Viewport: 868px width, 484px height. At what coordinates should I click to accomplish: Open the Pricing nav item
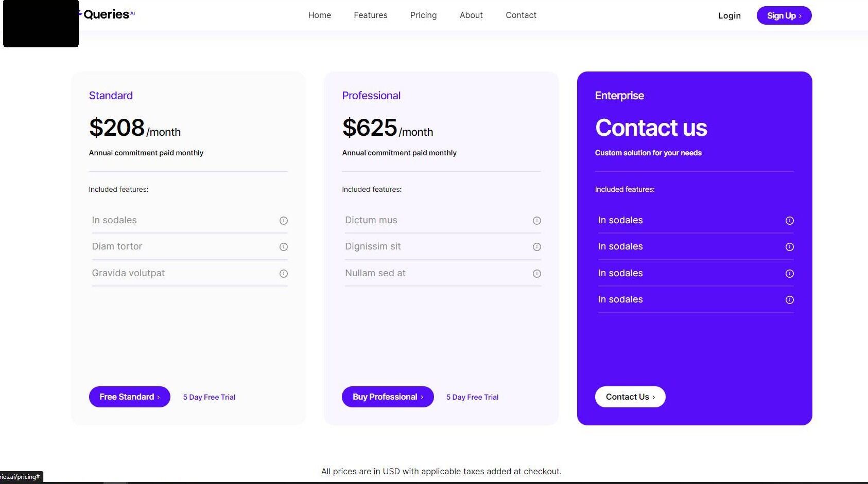[423, 15]
